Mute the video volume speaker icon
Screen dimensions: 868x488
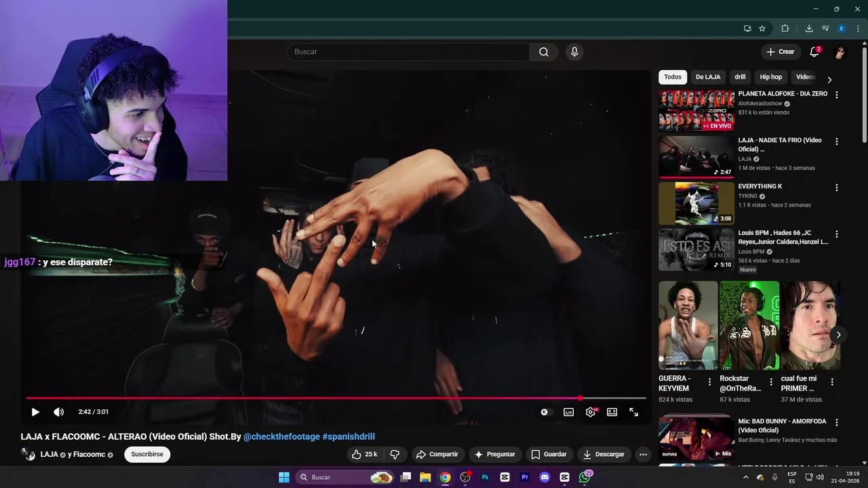[x=59, y=412]
